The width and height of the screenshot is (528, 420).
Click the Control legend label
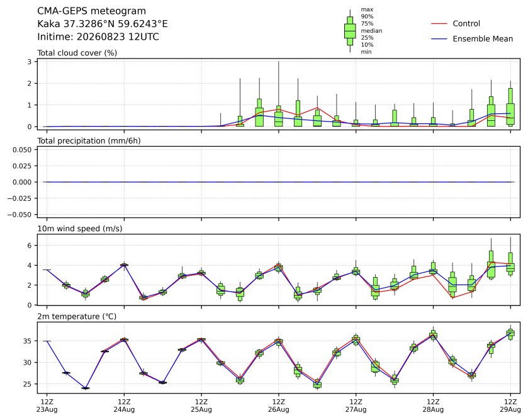tap(466, 23)
